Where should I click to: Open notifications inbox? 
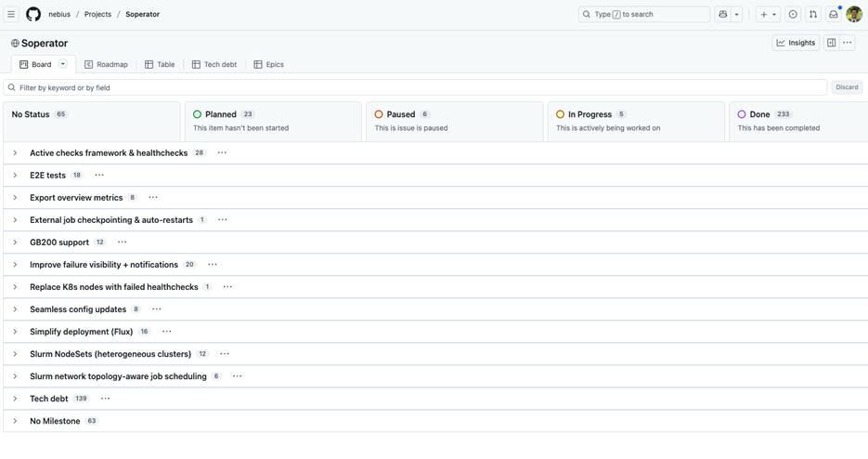pyautogui.click(x=833, y=15)
